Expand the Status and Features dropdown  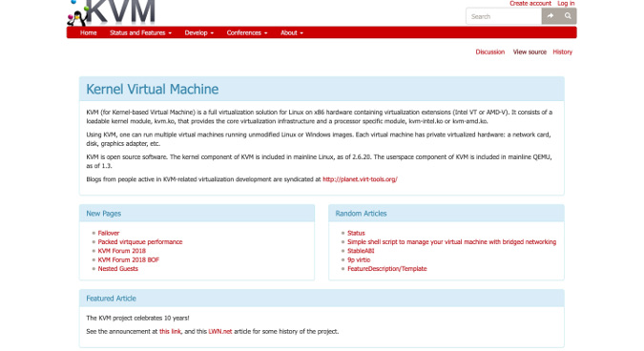tap(140, 32)
